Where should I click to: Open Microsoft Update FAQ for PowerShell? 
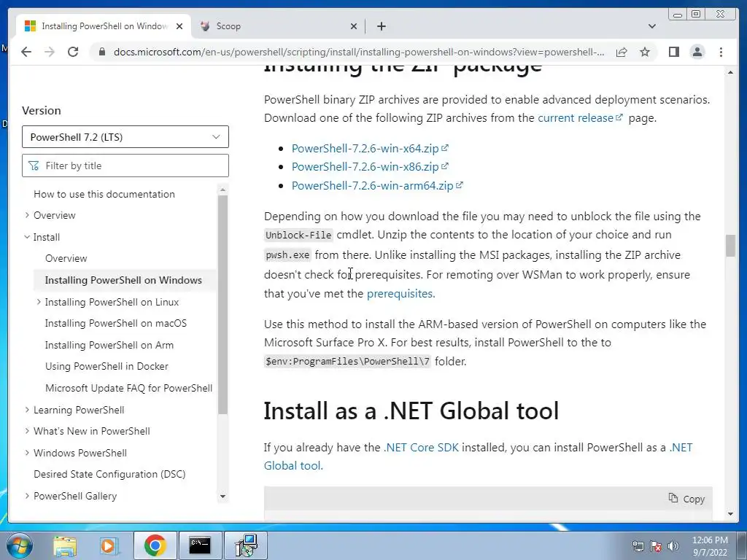point(128,388)
